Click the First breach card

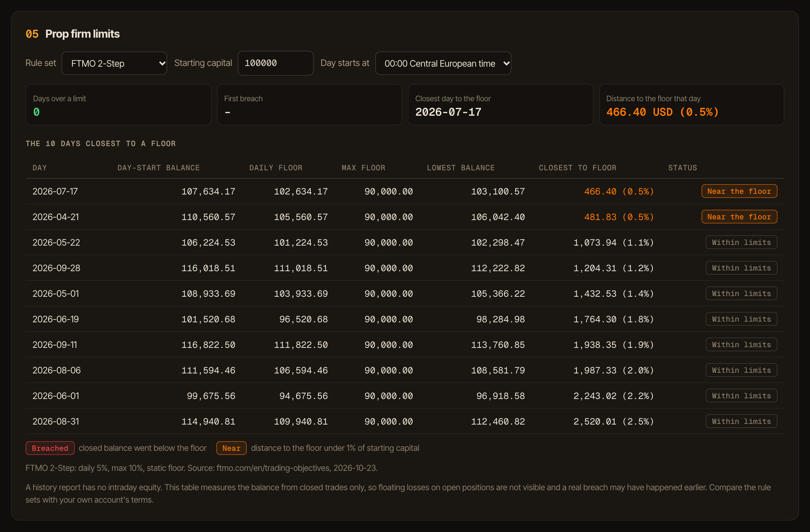(309, 105)
